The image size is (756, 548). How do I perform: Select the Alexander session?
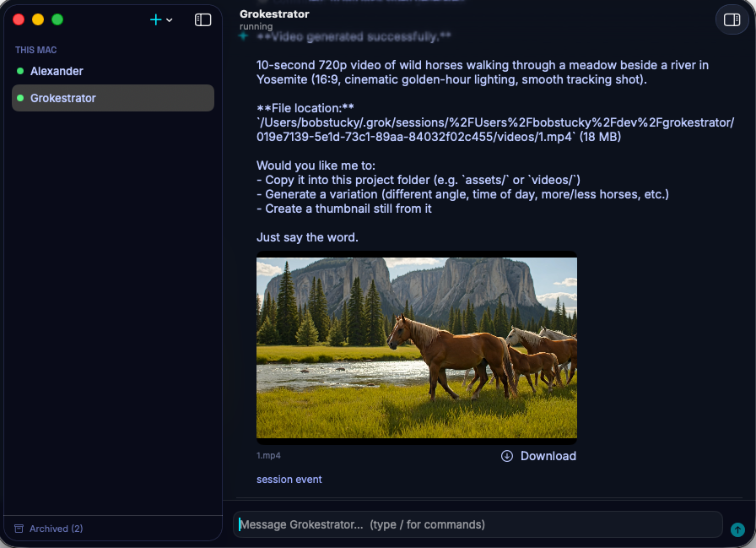pos(113,71)
